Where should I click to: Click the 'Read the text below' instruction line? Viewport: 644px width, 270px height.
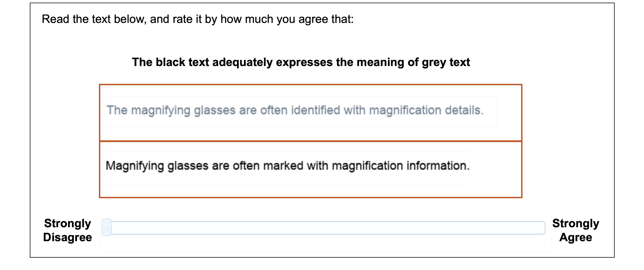click(x=197, y=19)
